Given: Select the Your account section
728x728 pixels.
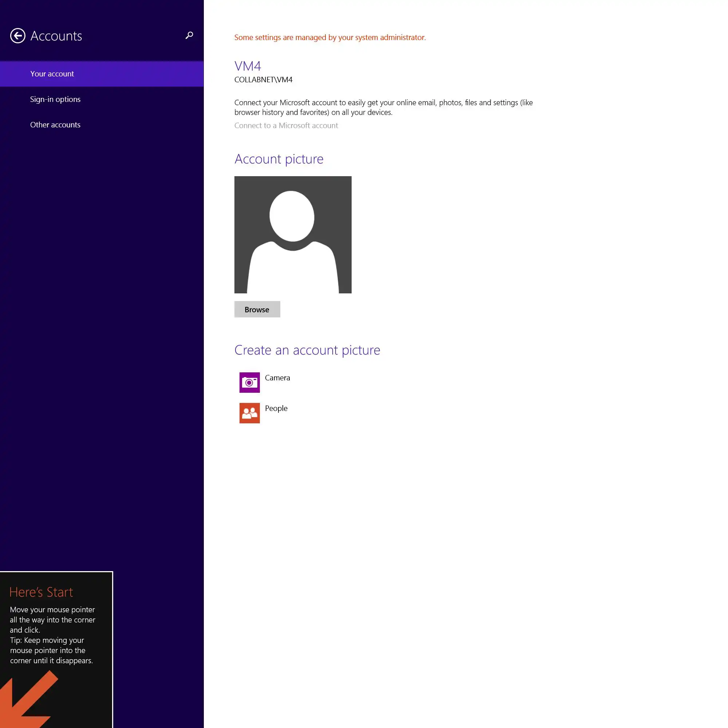Looking at the screenshot, I should (x=52, y=74).
